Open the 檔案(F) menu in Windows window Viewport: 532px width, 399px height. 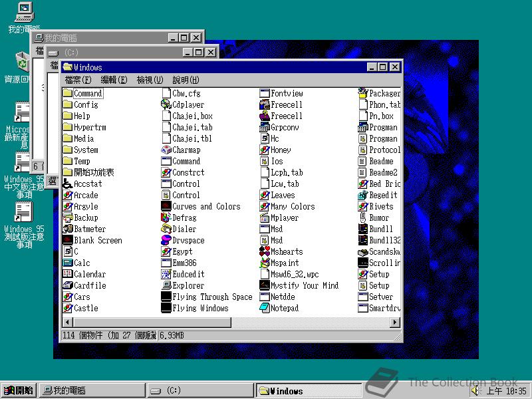[x=78, y=80]
